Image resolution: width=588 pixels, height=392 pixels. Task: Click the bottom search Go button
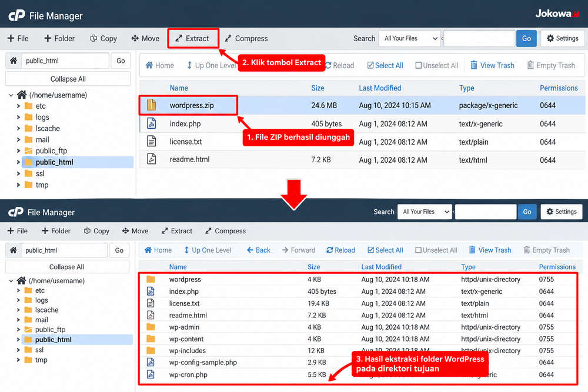click(527, 212)
